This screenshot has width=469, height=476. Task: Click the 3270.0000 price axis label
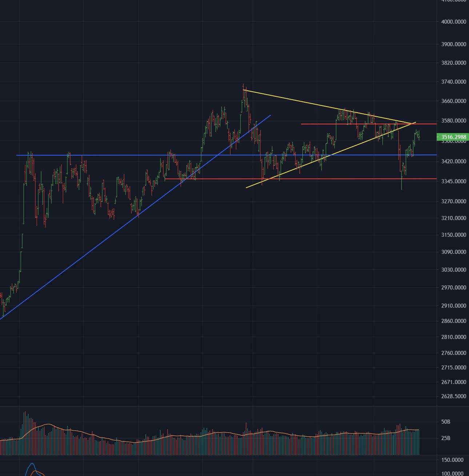453,201
